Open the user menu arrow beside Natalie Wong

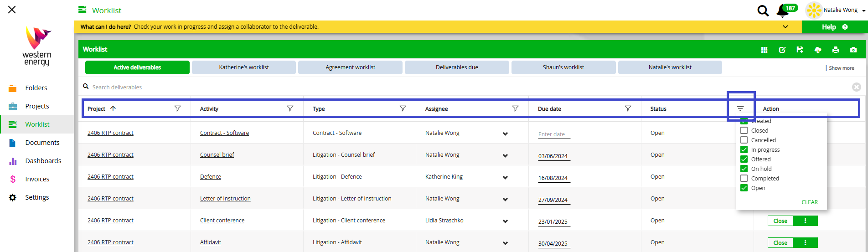[863, 10]
